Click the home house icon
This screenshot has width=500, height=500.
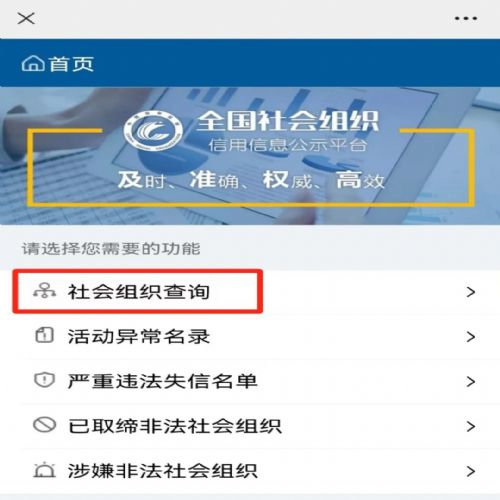coord(33,63)
